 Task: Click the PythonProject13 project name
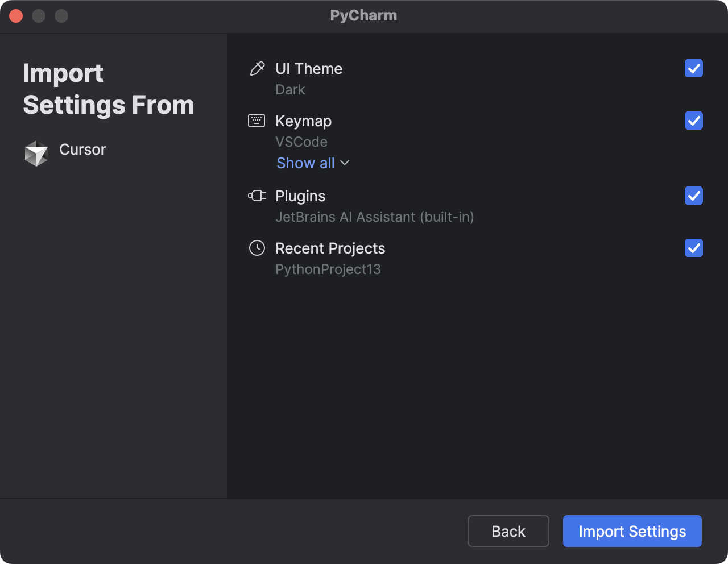[328, 269]
